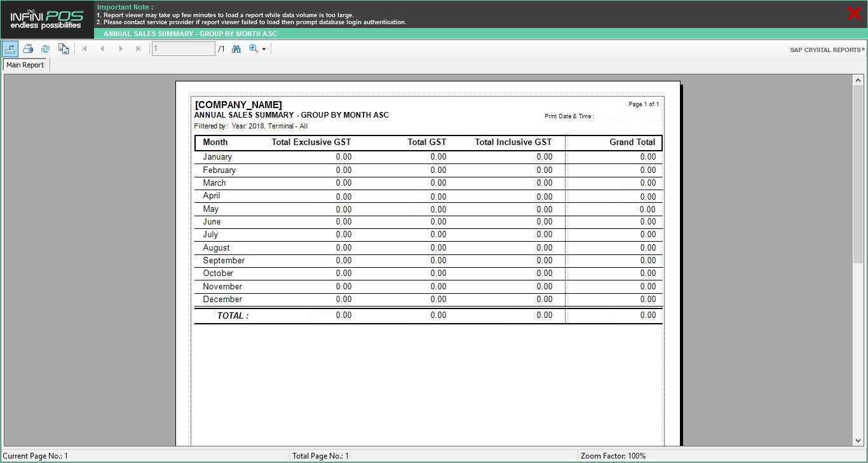Screen dimensions: 868x463
Task: Go to previous page arrow icon
Action: (102, 49)
